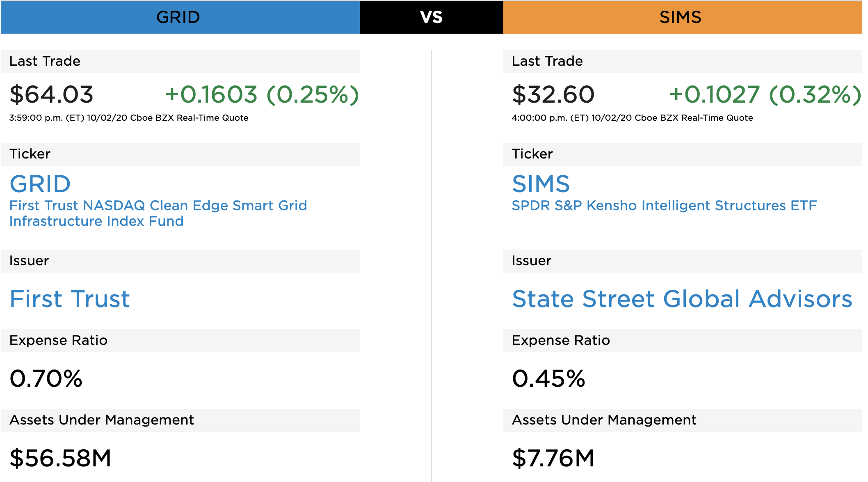The image size is (868, 482).
Task: Open First Trust NASDAQ Clean Edge fund name
Action: (158, 213)
